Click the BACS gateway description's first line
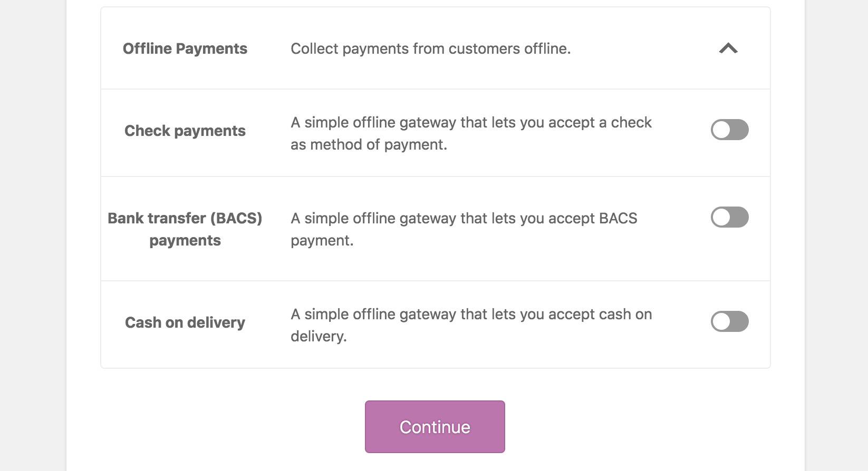 pos(464,218)
